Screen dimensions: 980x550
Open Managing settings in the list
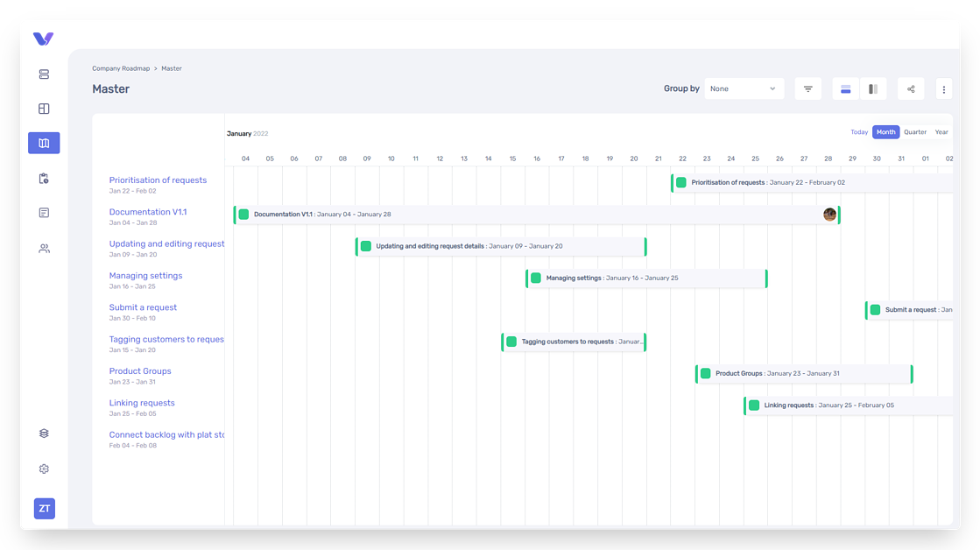(x=145, y=276)
